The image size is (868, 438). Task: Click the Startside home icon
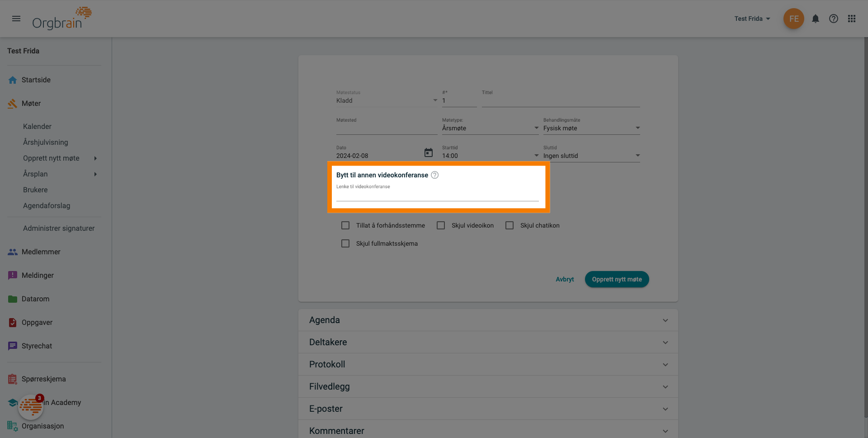coord(13,80)
